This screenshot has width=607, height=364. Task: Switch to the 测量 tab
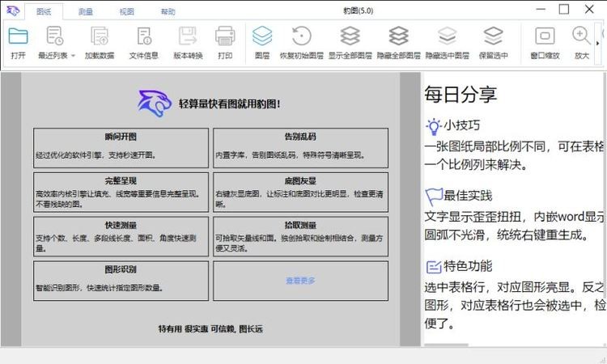86,11
